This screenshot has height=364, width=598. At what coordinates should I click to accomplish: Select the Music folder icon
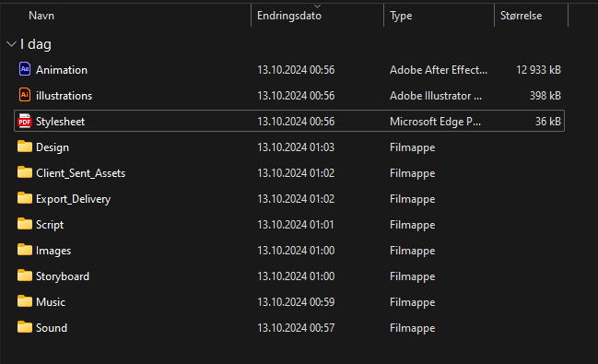click(25, 301)
